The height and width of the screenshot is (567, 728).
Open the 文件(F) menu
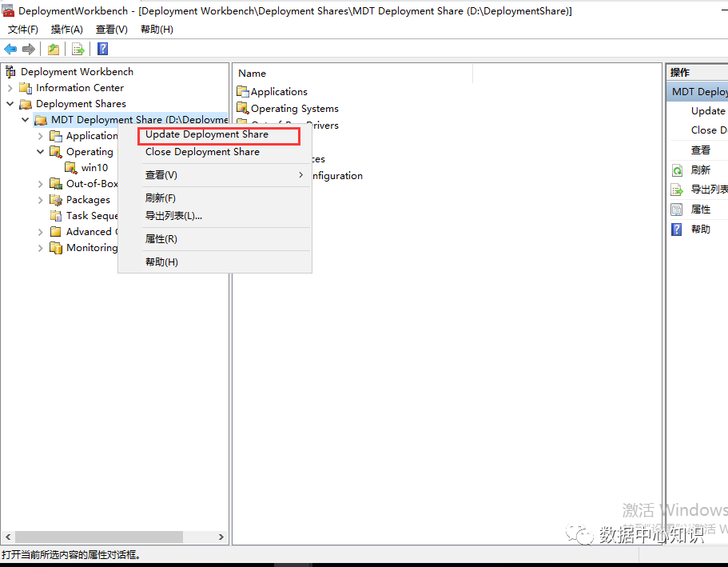point(22,30)
